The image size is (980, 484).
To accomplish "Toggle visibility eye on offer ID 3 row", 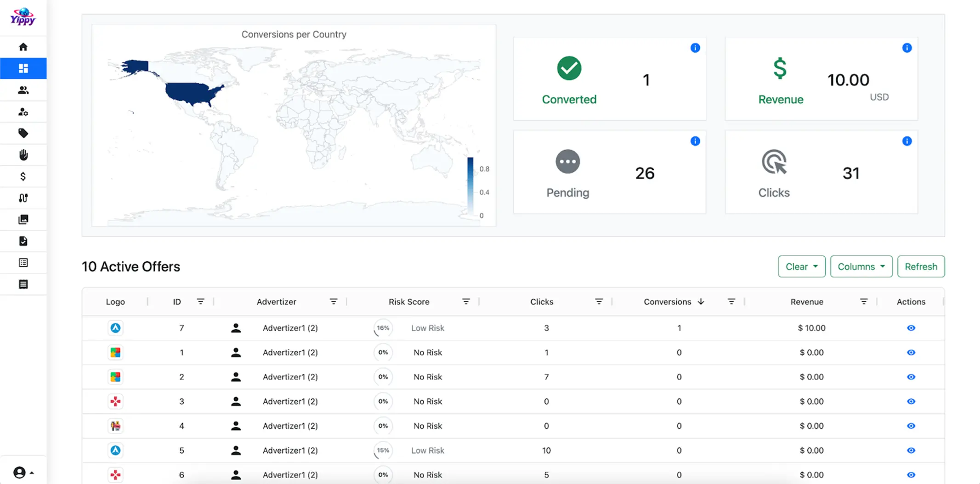I will (911, 401).
